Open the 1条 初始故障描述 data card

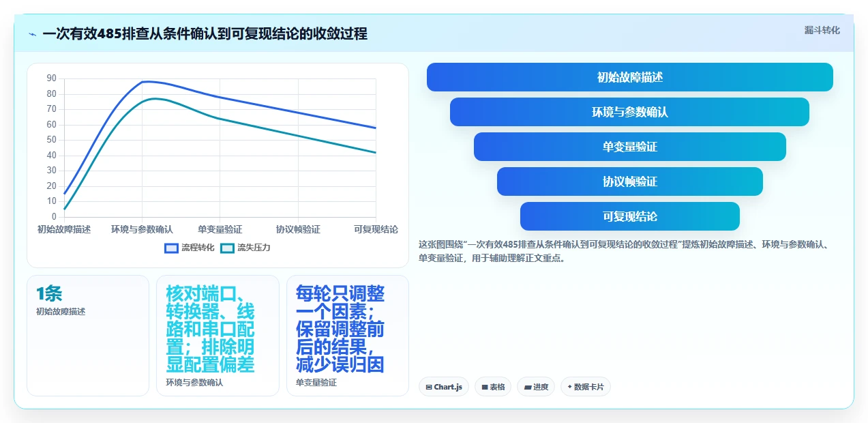coord(88,335)
